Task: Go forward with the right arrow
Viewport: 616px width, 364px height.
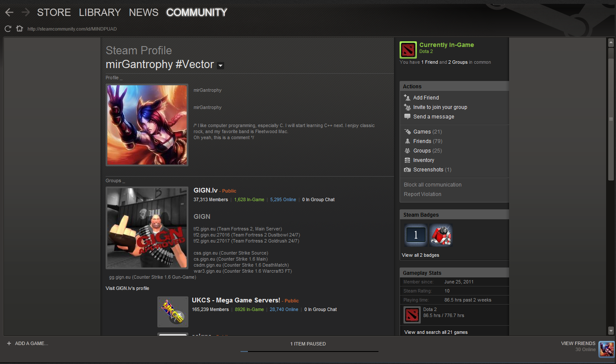Action: pyautogui.click(x=25, y=12)
